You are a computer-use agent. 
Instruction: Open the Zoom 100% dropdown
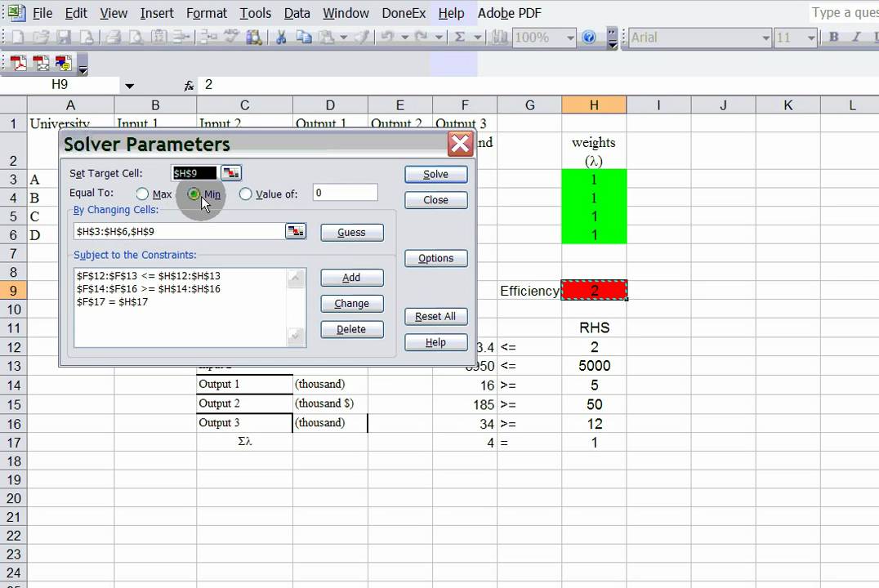[570, 38]
